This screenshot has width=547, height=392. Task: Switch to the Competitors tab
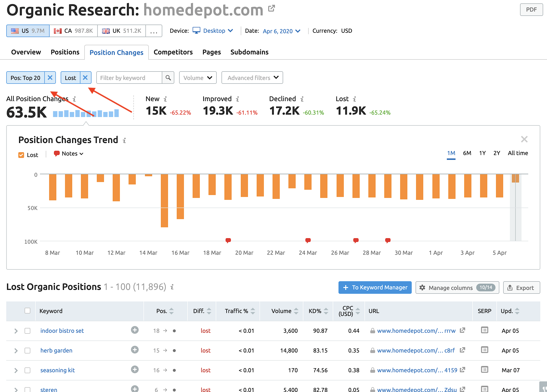[173, 52]
